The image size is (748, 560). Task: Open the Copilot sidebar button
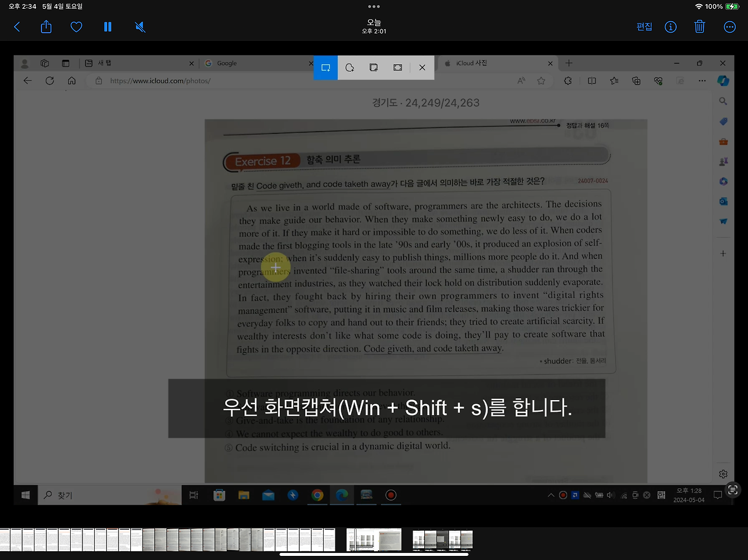723,81
